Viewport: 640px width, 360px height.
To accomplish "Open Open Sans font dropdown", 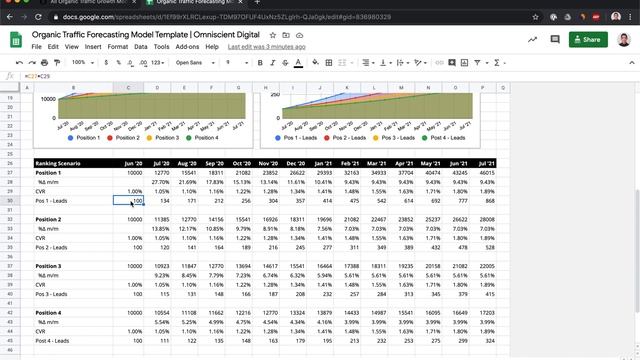I will (195, 62).
